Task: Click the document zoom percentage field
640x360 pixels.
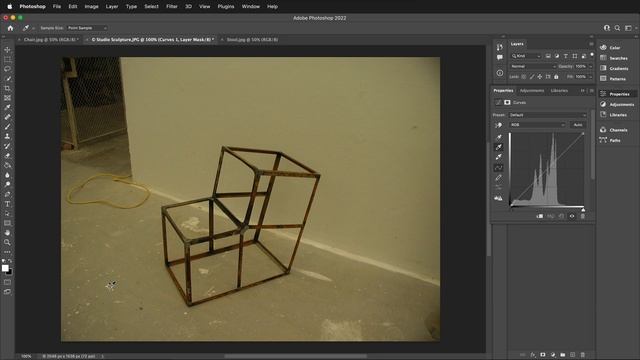Action: (x=26, y=356)
